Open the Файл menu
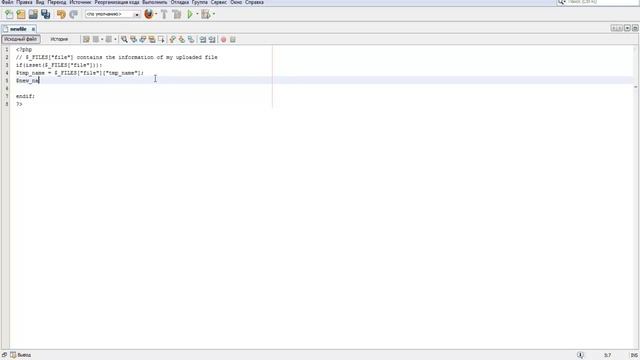Viewport: 640px width, 360px height. click(x=7, y=2)
